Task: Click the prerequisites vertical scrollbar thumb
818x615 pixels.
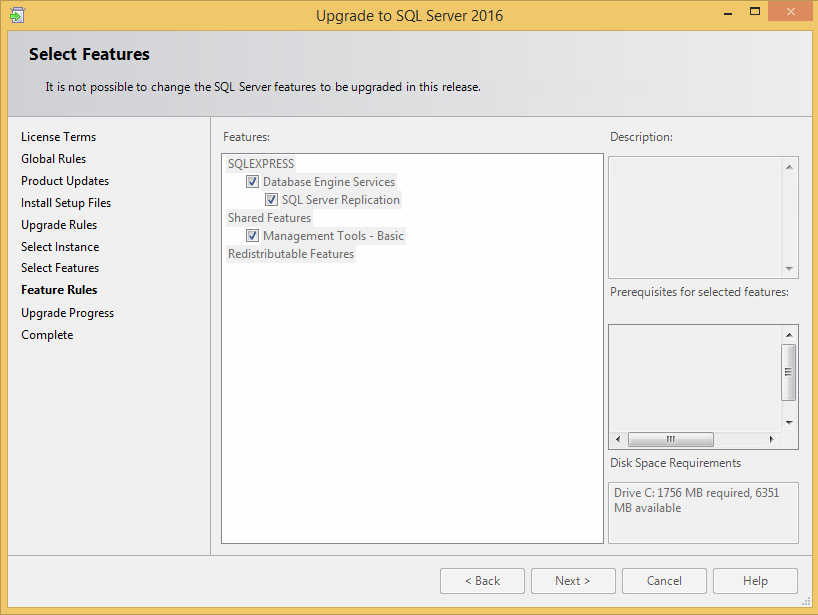Action: (x=789, y=372)
